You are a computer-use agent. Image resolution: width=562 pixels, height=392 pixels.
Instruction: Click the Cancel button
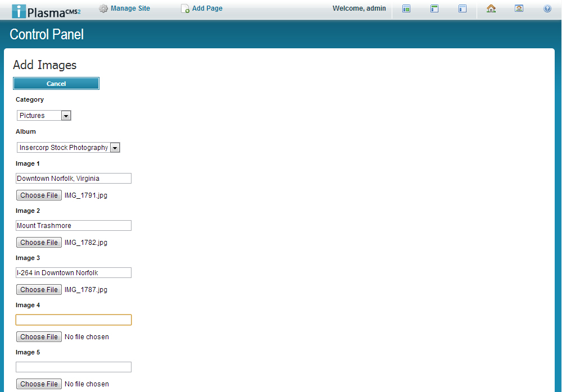pyautogui.click(x=56, y=84)
